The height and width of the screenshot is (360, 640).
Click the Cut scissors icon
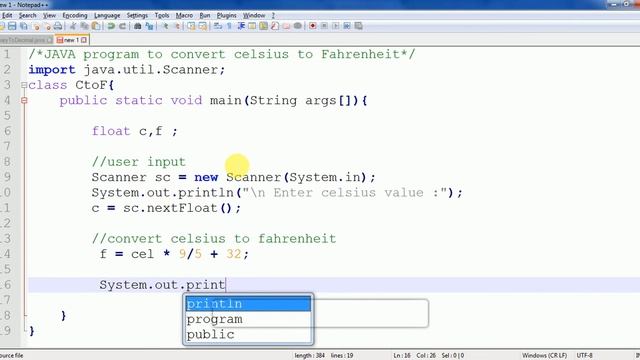click(74, 26)
